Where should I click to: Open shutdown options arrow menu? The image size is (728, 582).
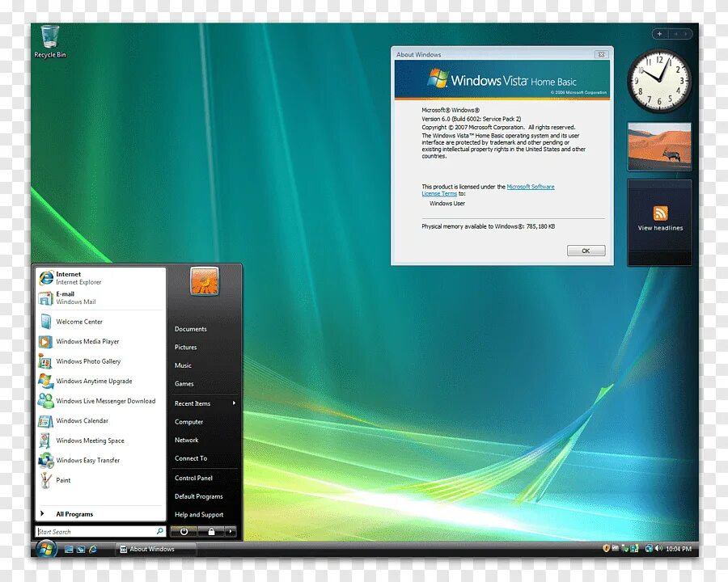click(x=231, y=531)
